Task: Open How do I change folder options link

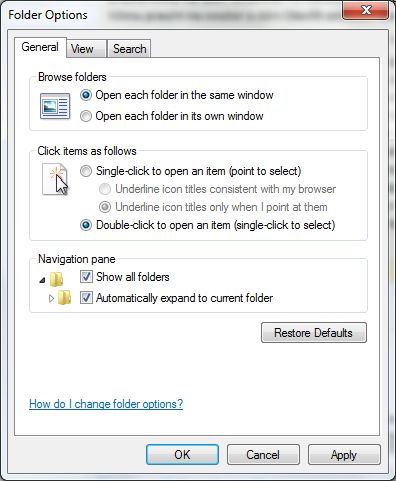Action: coord(106,404)
